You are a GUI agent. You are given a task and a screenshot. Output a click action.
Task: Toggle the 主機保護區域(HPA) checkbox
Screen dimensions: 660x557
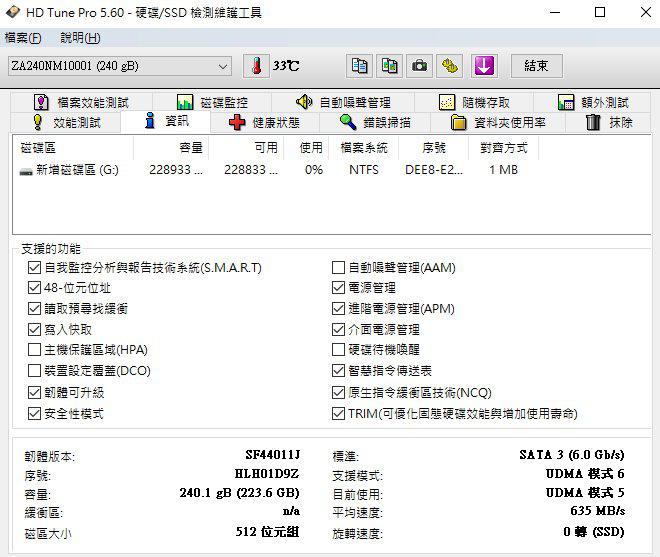[x=35, y=350]
